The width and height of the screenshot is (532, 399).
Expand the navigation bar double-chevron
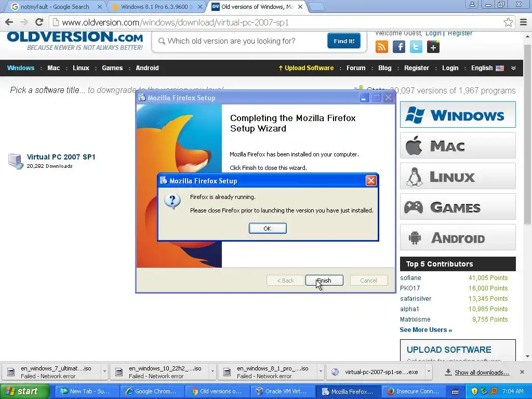tap(513, 68)
